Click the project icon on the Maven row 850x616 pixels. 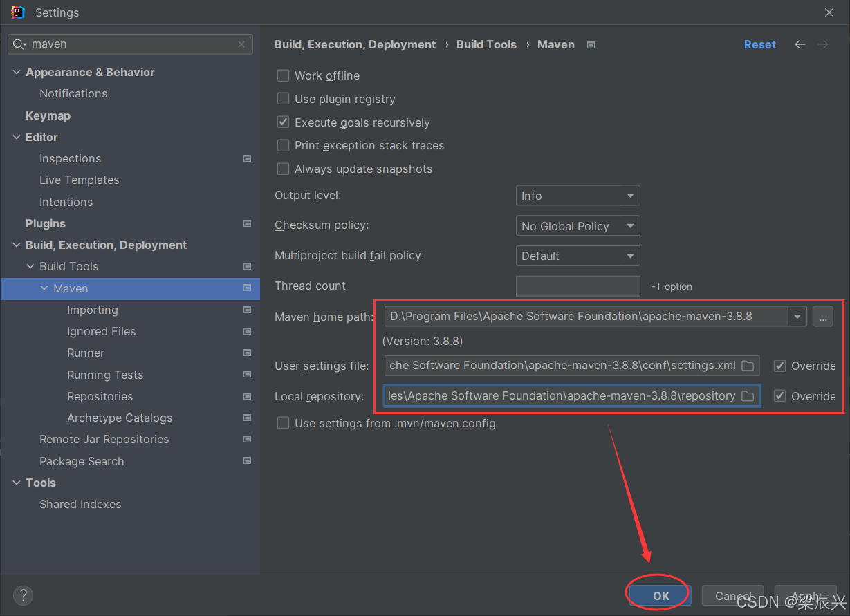247,288
